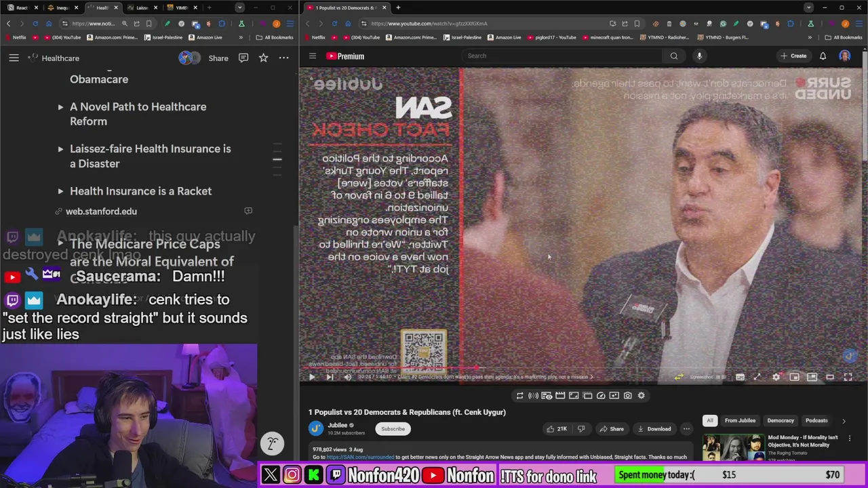The image size is (868, 488).
Task: Open enhancer toolbar settings gear
Action: 641,396
